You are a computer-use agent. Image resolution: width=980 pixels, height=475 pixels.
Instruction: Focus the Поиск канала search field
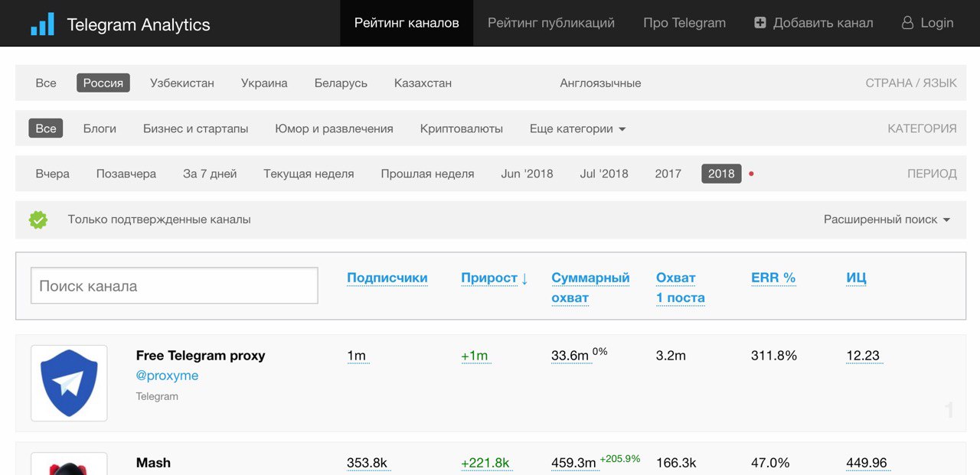pos(175,286)
